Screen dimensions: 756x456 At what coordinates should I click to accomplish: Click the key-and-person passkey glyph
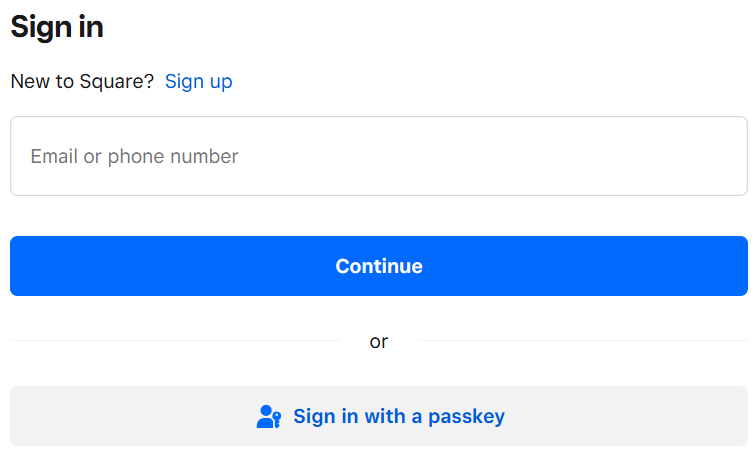[x=269, y=416]
